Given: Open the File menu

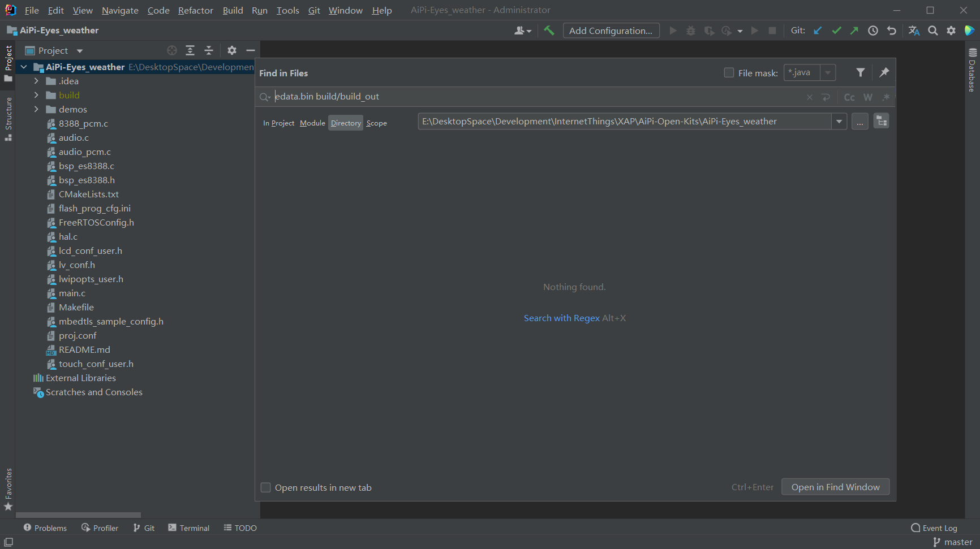Looking at the screenshot, I should pyautogui.click(x=32, y=10).
